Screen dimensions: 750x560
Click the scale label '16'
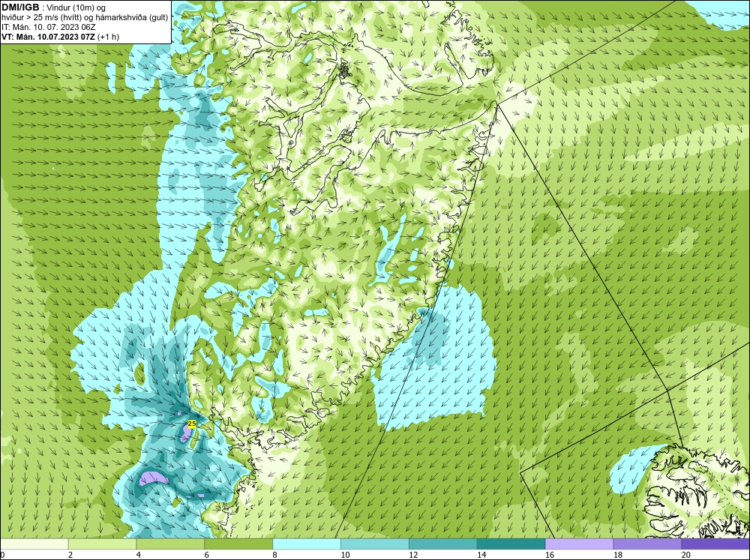550,555
